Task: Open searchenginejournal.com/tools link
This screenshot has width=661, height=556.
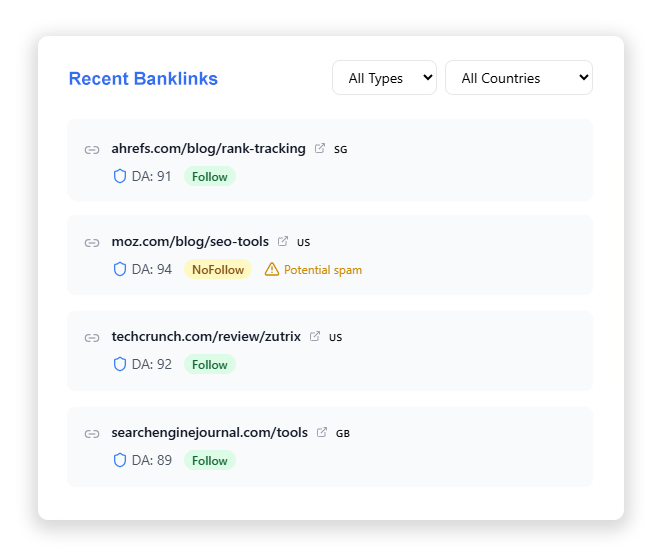Action: tap(210, 432)
